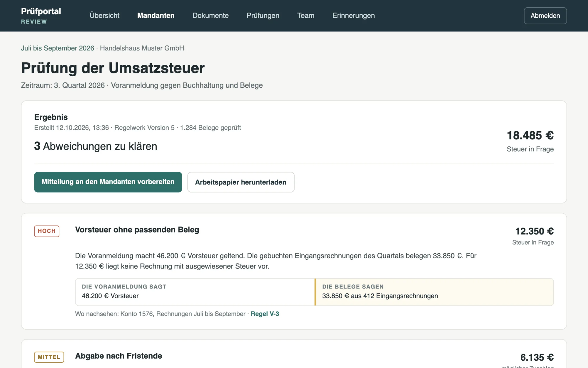588x368 pixels.
Task: Click the Abmelden button
Action: pyautogui.click(x=545, y=16)
